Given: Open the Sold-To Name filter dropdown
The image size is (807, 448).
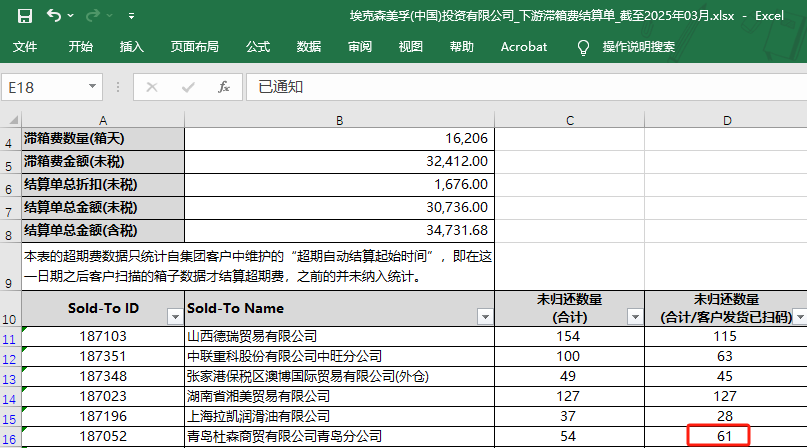Looking at the screenshot, I should [x=485, y=317].
